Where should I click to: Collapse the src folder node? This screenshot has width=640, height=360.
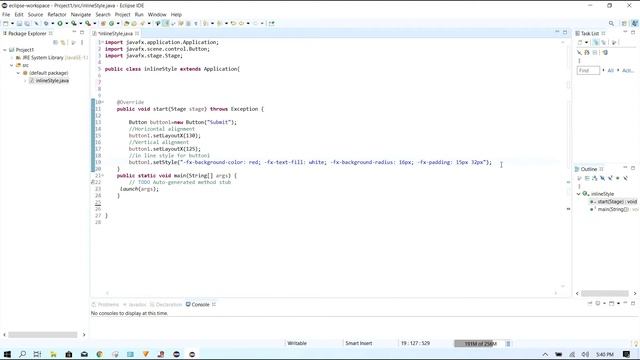[12, 65]
